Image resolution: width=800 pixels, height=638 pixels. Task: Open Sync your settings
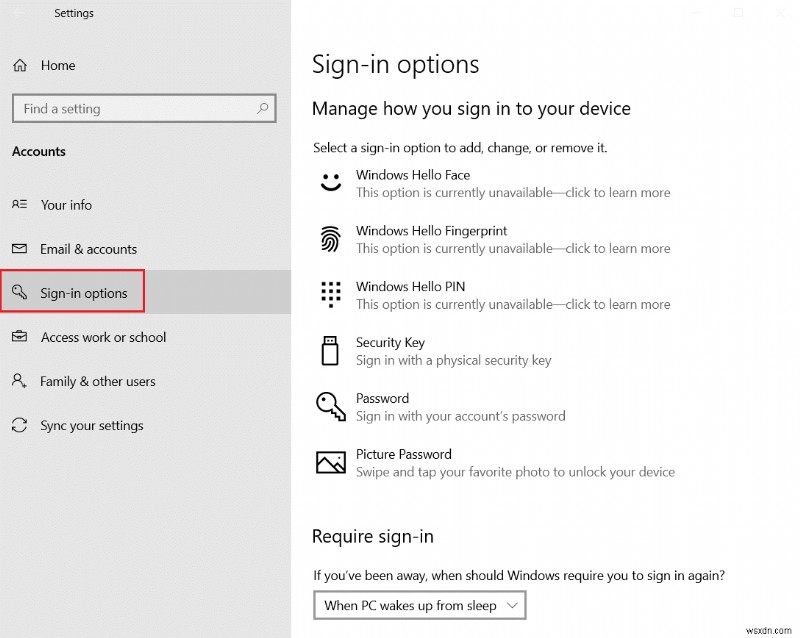tap(145, 425)
